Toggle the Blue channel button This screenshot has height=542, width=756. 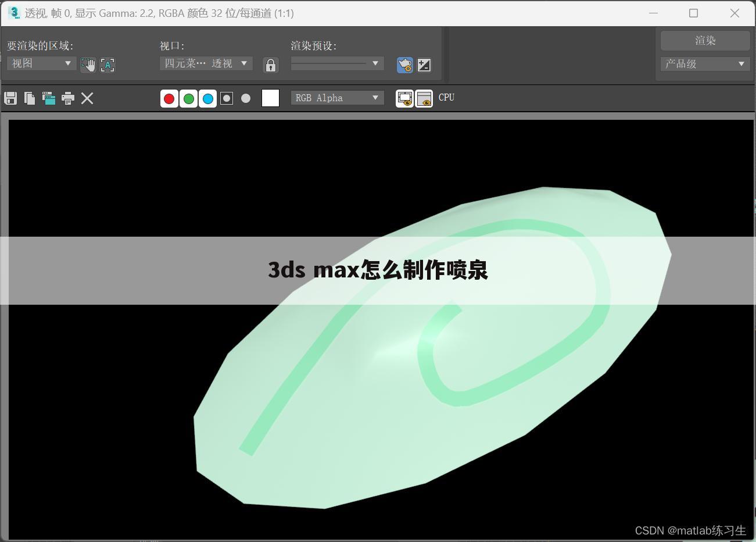point(207,98)
